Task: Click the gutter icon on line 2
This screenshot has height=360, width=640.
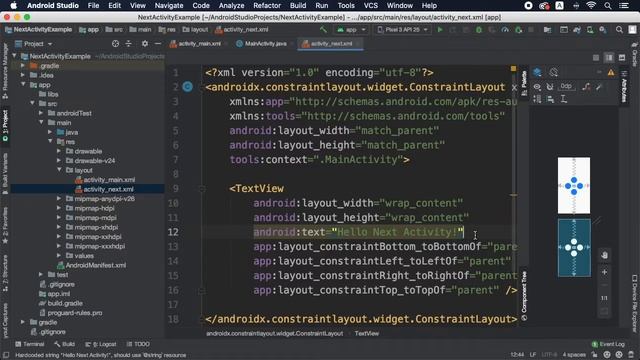Action: click(188, 87)
